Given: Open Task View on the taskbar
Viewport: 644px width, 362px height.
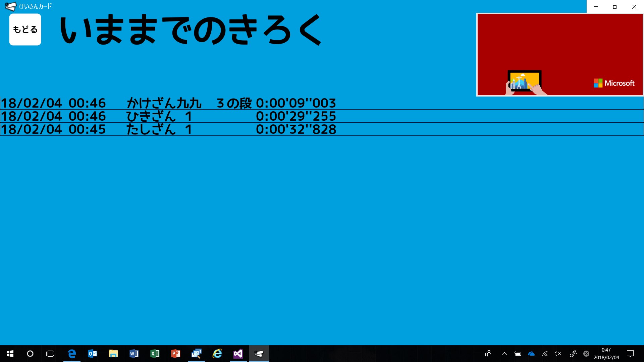Looking at the screenshot, I should tap(50, 354).
